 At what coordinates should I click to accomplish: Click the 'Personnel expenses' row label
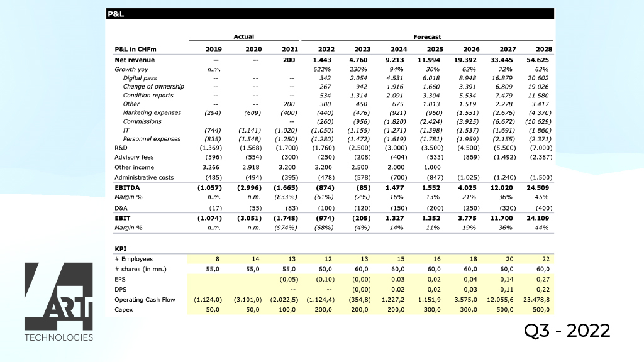152,139
